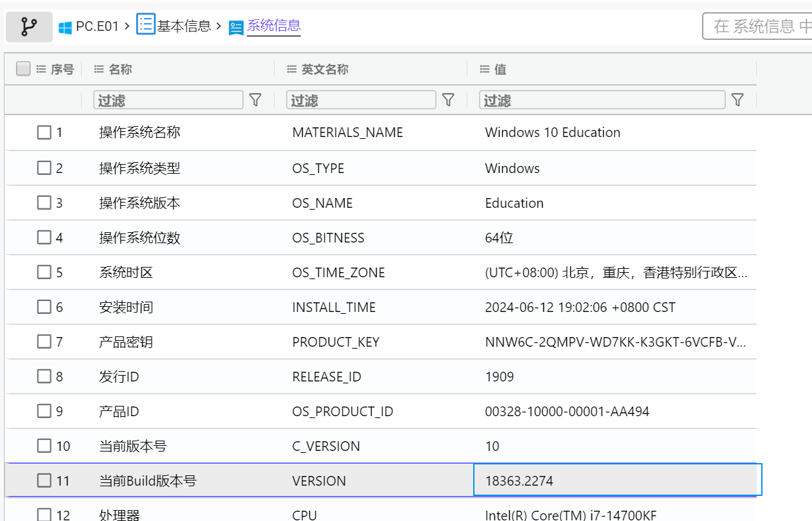Click the 名称 column filter field
The width and height of the screenshot is (812, 521).
click(x=168, y=100)
